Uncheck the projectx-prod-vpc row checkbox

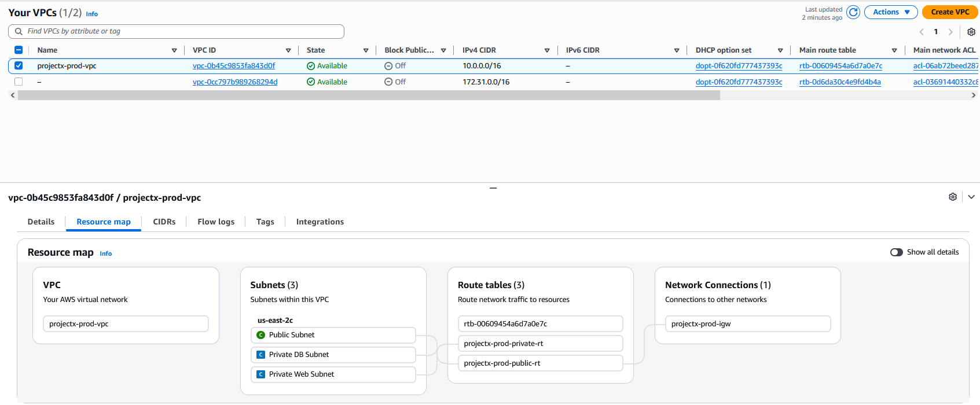19,66
